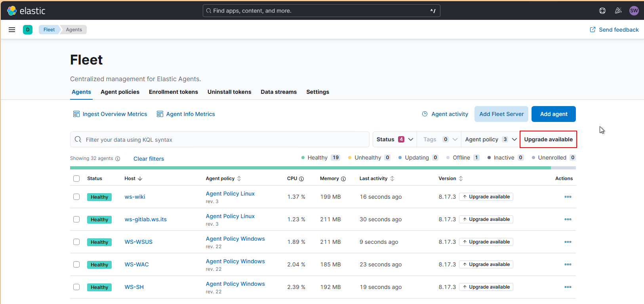Click the agent status distribution bar

(x=323, y=168)
